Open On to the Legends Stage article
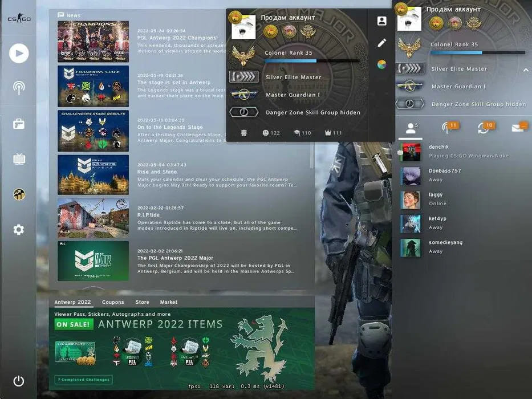The height and width of the screenshot is (399, 532). pos(170,127)
